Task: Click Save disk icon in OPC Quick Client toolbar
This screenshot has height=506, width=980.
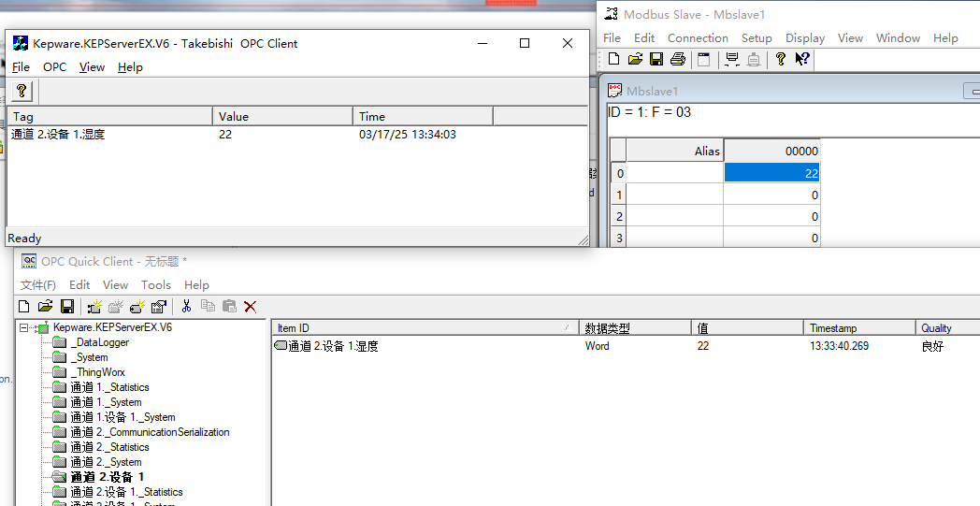Action: 67,306
